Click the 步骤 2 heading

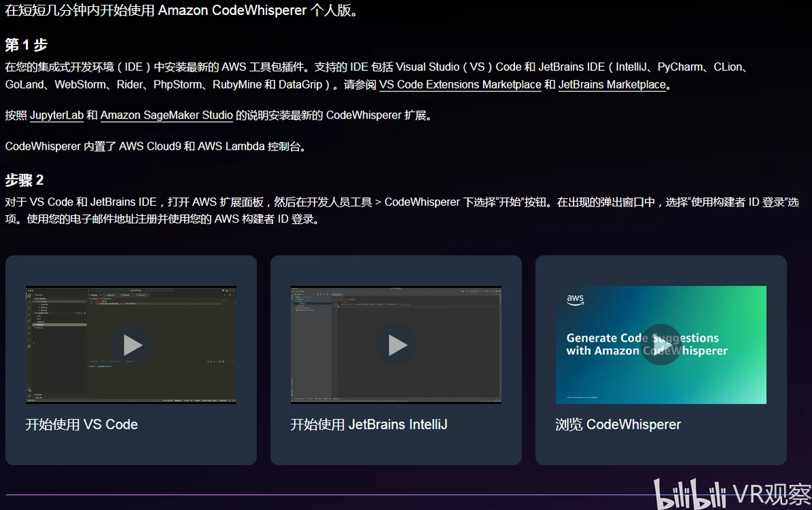(x=25, y=180)
